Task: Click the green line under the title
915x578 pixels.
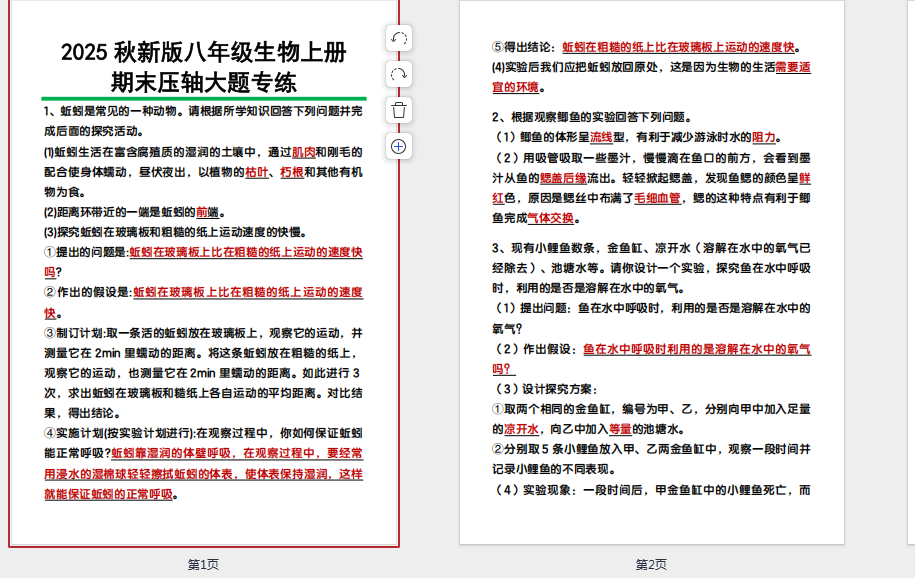Action: (x=204, y=99)
